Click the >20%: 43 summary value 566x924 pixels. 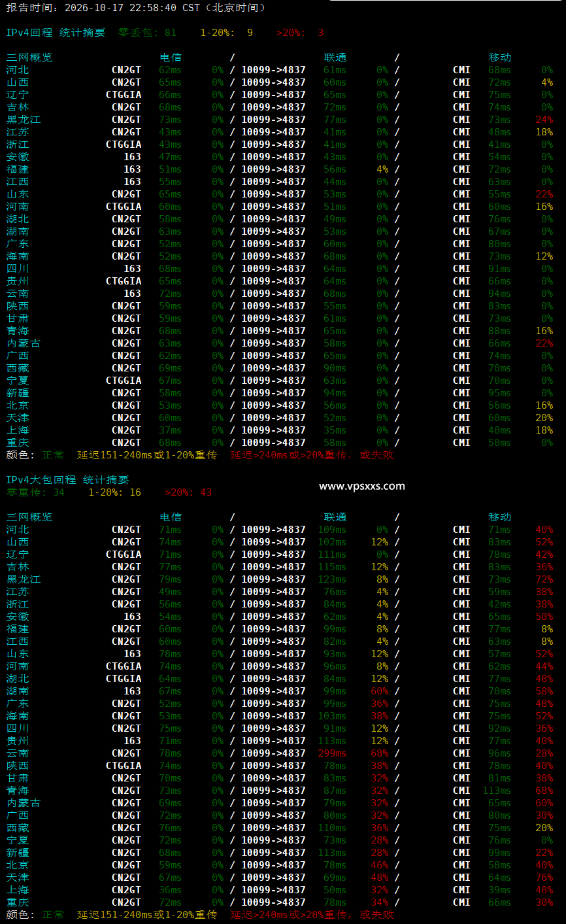188,492
